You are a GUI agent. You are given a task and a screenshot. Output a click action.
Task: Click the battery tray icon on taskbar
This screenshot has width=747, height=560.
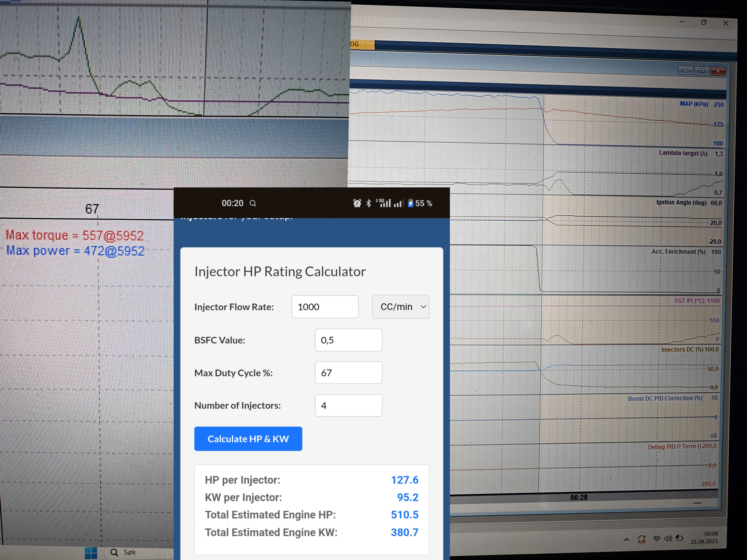[x=680, y=538]
